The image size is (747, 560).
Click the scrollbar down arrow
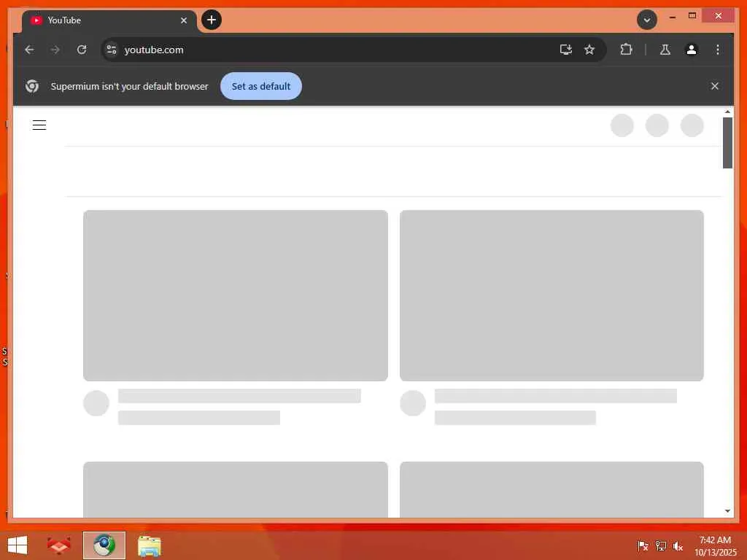(x=727, y=511)
